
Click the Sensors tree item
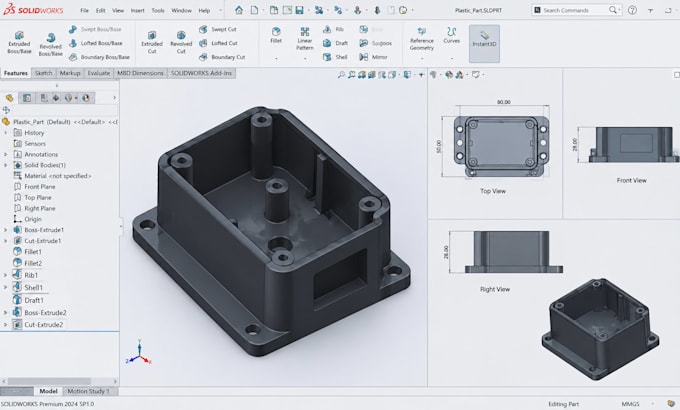coord(30,144)
